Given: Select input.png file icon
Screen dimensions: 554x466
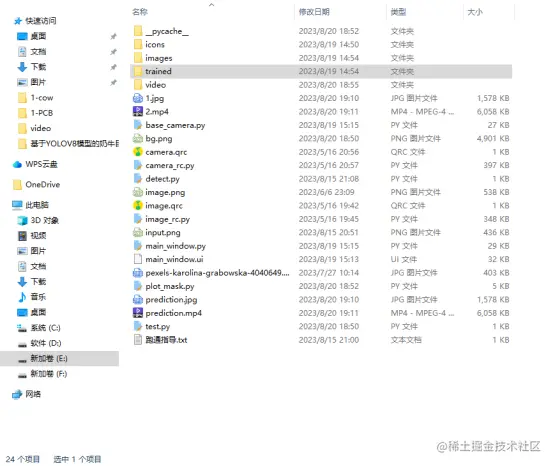Looking at the screenshot, I should click(x=138, y=232).
